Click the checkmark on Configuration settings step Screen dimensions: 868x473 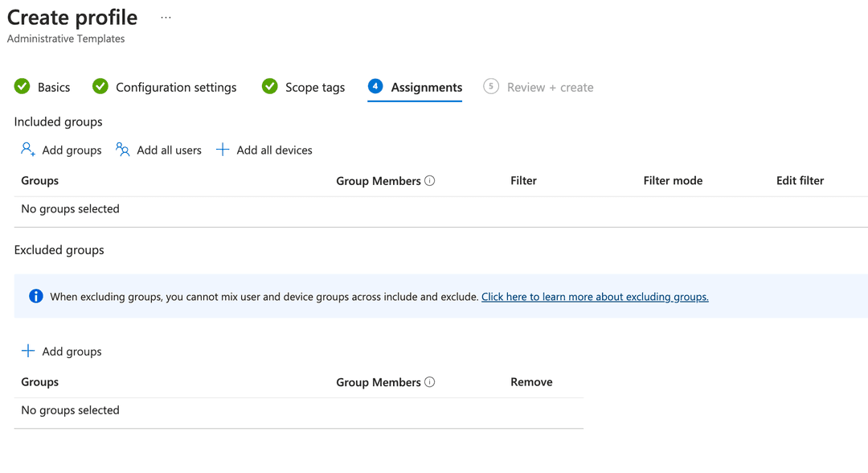[100, 86]
